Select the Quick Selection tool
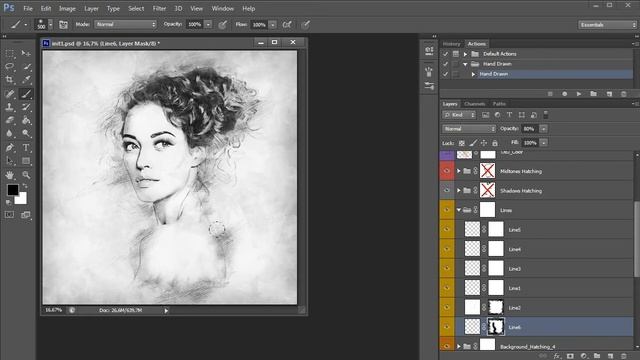 pyautogui.click(x=26, y=67)
